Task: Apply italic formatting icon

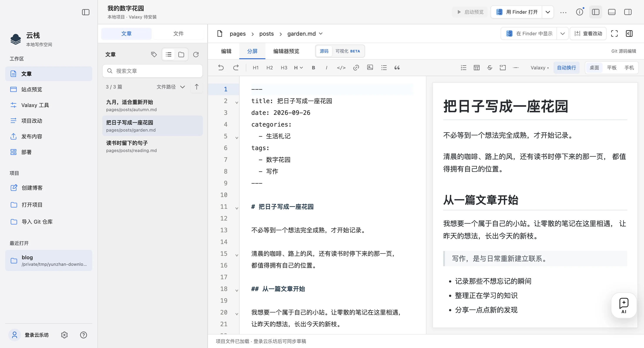Action: click(327, 67)
